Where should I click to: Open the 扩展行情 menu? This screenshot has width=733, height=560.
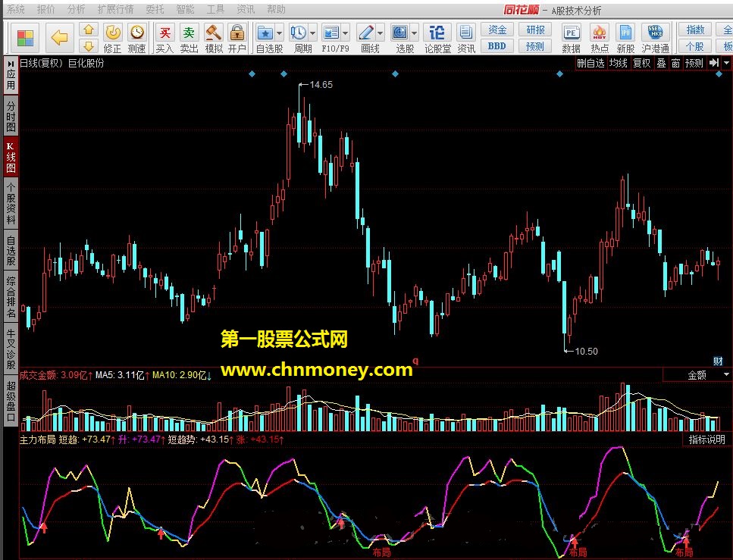[x=115, y=9]
